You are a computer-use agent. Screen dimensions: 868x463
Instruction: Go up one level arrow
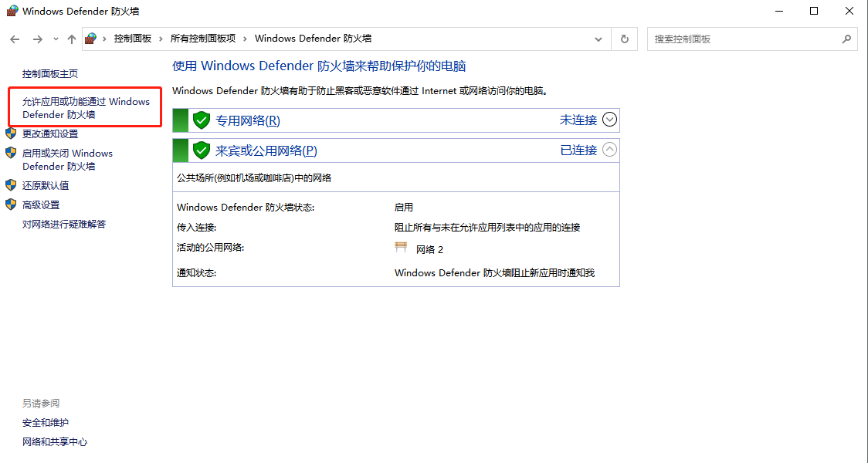tap(71, 39)
